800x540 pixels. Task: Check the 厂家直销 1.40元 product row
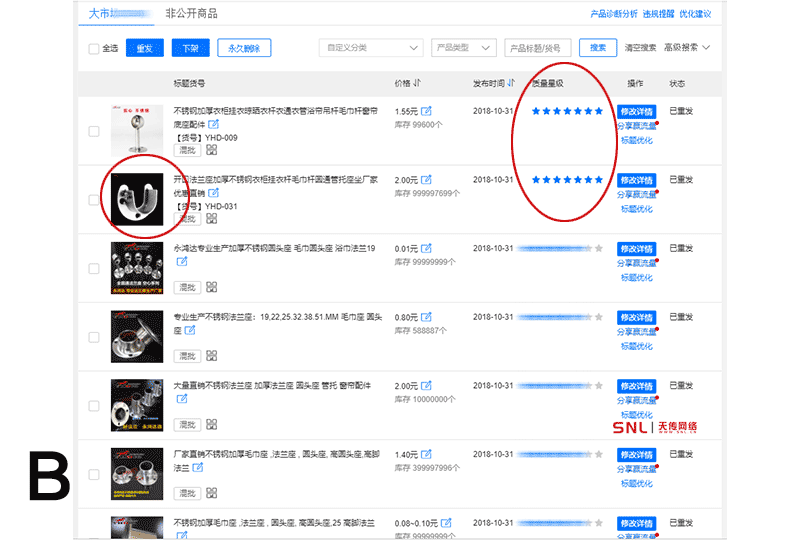[94, 475]
